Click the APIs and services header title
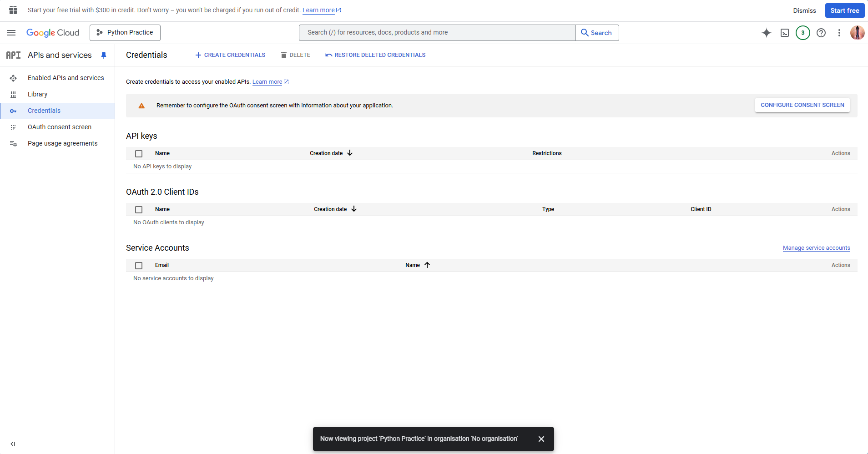Image resolution: width=868 pixels, height=454 pixels. pyautogui.click(x=60, y=55)
